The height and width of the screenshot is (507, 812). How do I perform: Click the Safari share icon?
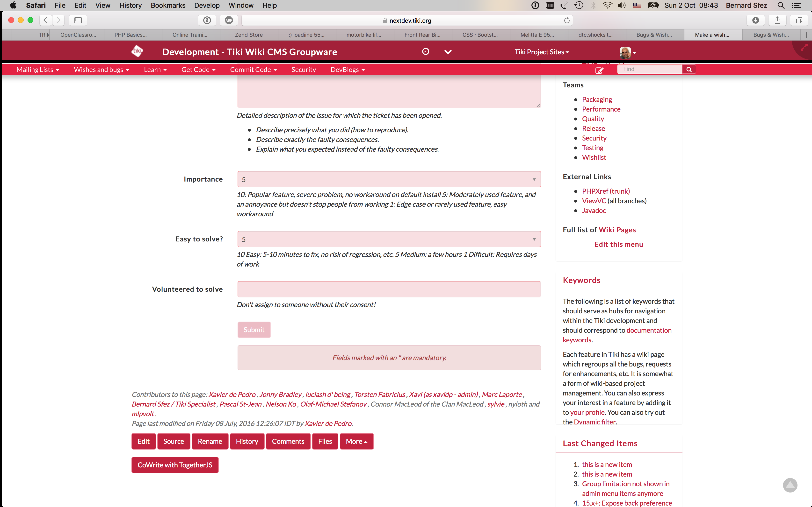[x=777, y=20]
